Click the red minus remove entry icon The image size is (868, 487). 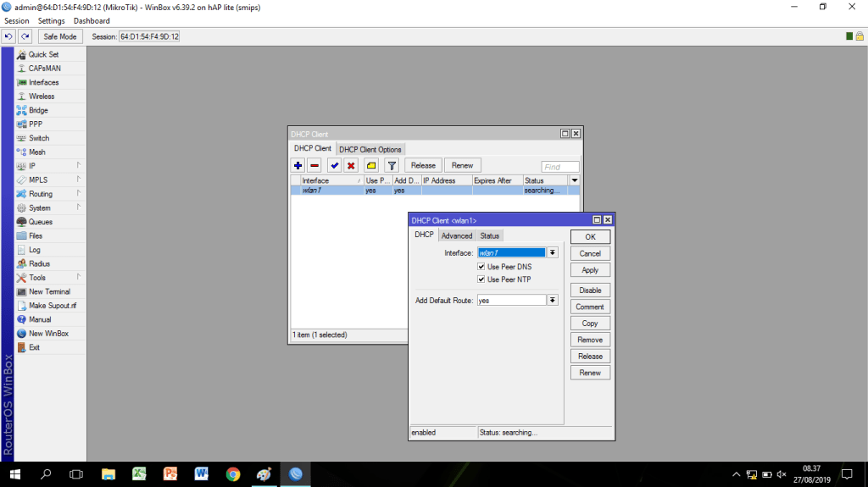(x=314, y=165)
